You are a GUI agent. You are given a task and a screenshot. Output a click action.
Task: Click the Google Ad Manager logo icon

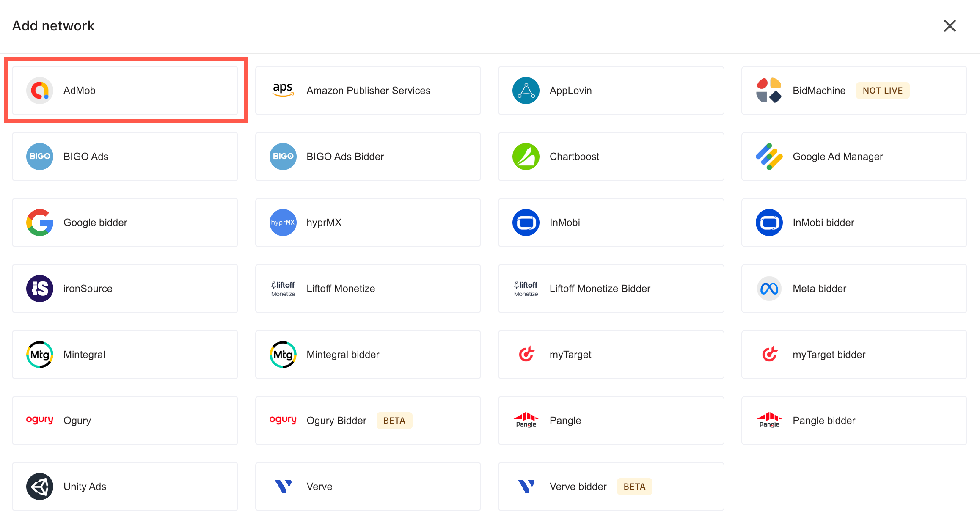(x=769, y=157)
